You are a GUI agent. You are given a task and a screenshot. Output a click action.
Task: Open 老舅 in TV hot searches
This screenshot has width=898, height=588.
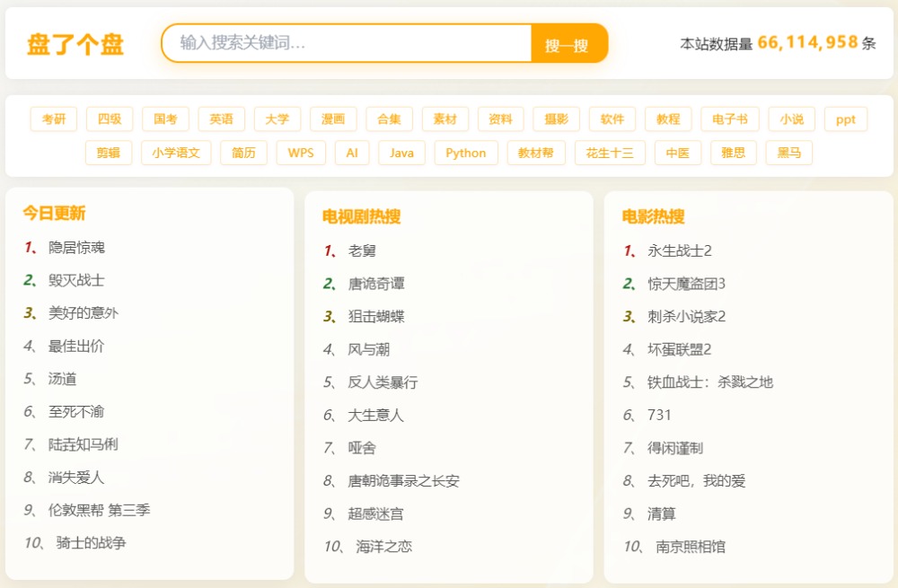tap(362, 250)
